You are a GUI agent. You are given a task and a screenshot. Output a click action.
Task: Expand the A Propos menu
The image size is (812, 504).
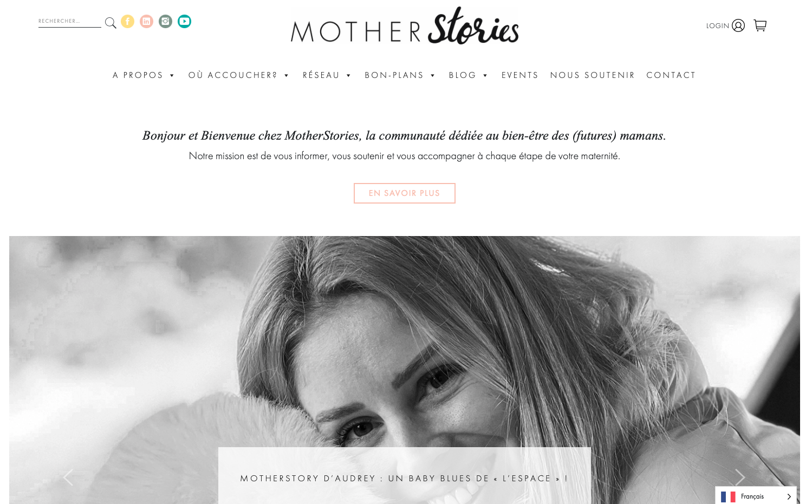(x=144, y=75)
